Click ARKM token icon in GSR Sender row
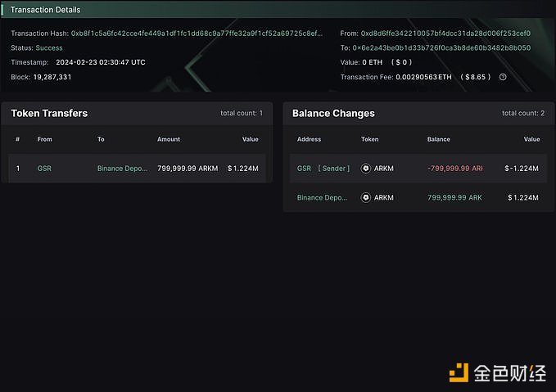The image size is (556, 392). coord(365,169)
